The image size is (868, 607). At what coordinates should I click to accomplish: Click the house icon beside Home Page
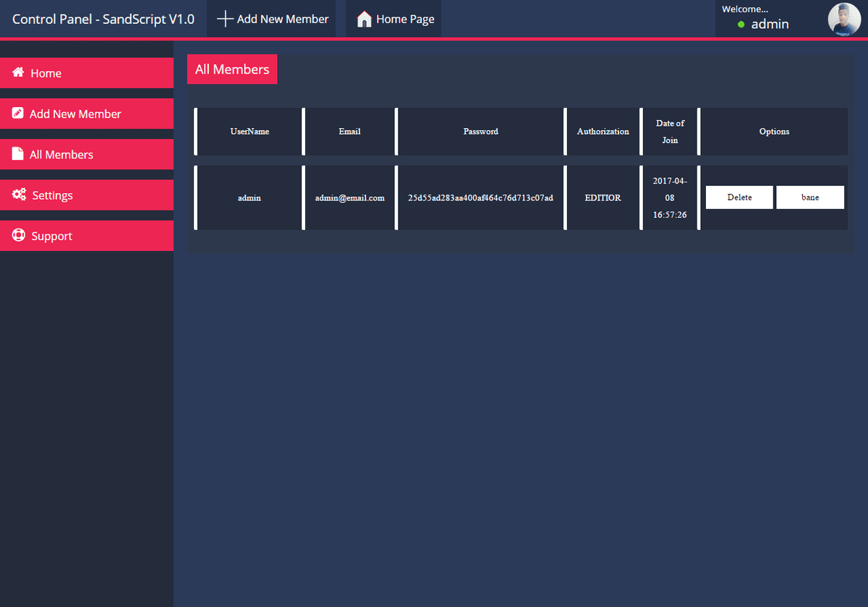click(365, 19)
